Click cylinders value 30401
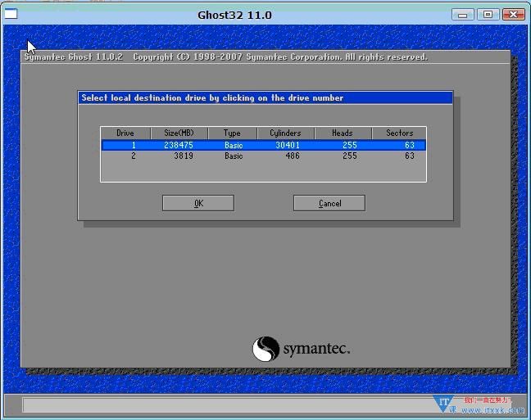531x420 pixels. (288, 145)
